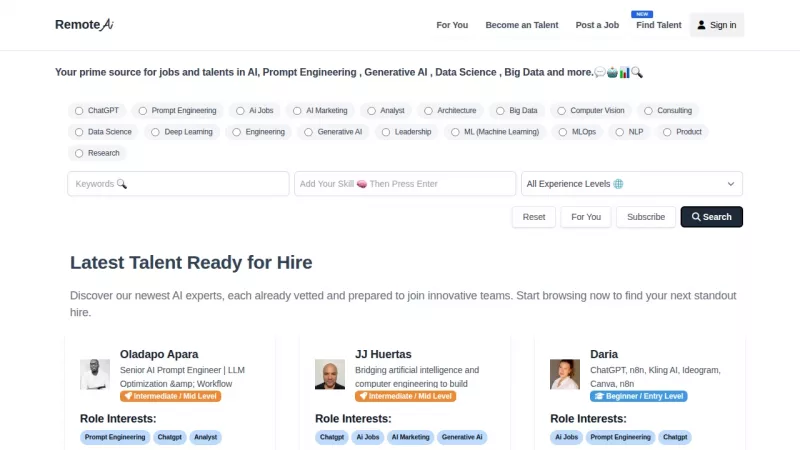Screen dimensions: 800x450
Task: Go to Post a Job page
Action: 597,25
